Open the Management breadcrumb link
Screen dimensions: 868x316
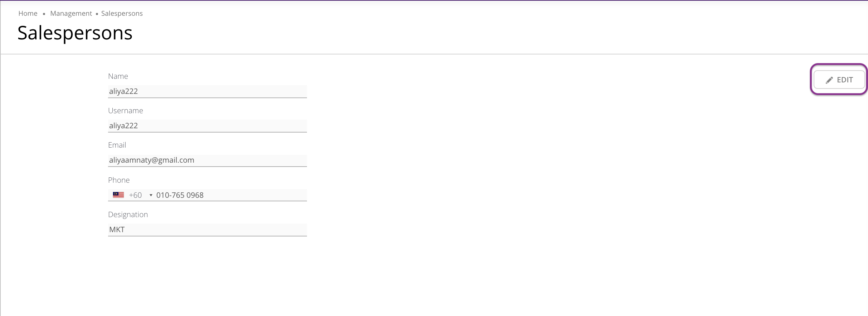(71, 14)
